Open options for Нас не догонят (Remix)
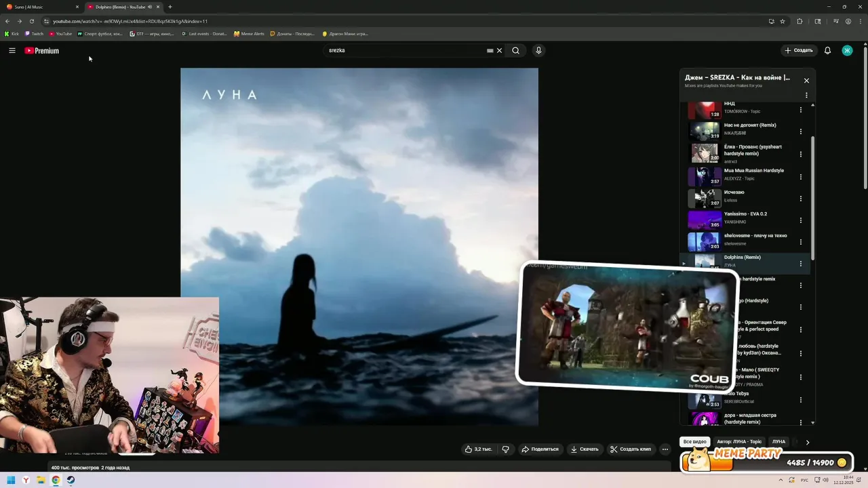Viewport: 868px width, 488px height. pos(800,131)
